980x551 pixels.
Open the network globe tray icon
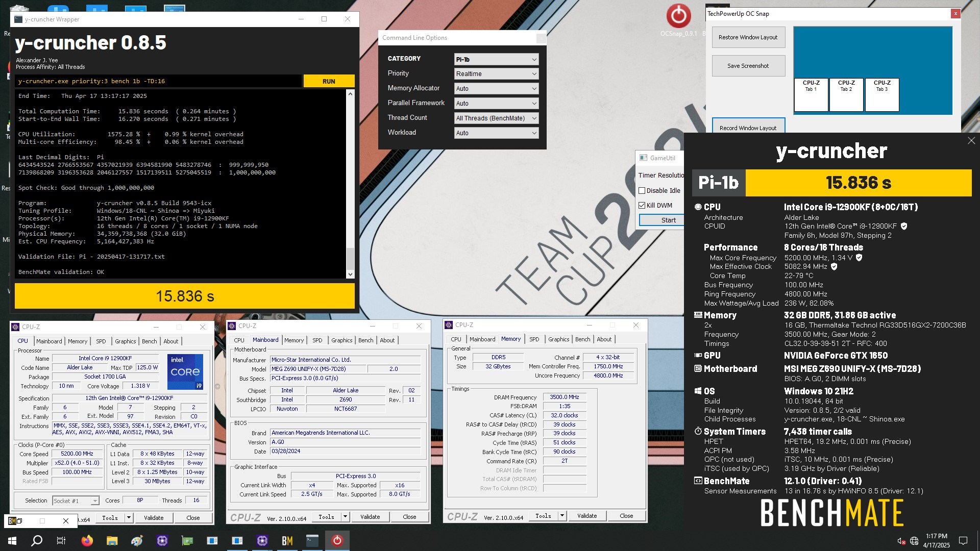click(x=914, y=541)
